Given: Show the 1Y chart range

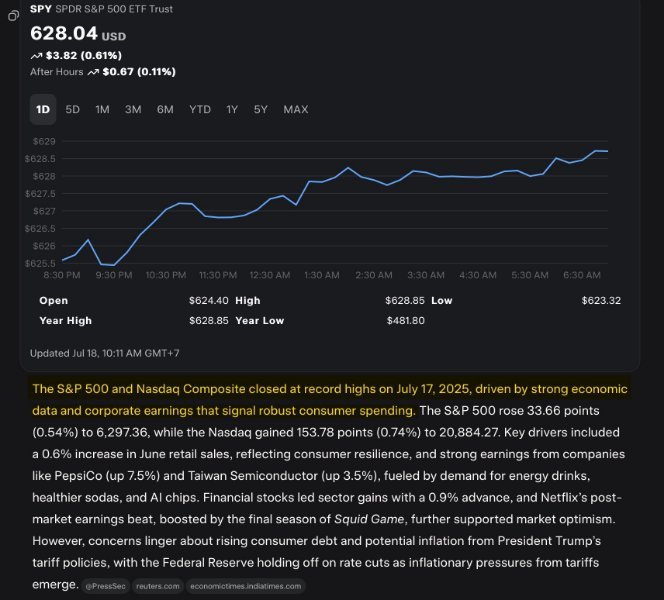Looking at the screenshot, I should [x=232, y=109].
